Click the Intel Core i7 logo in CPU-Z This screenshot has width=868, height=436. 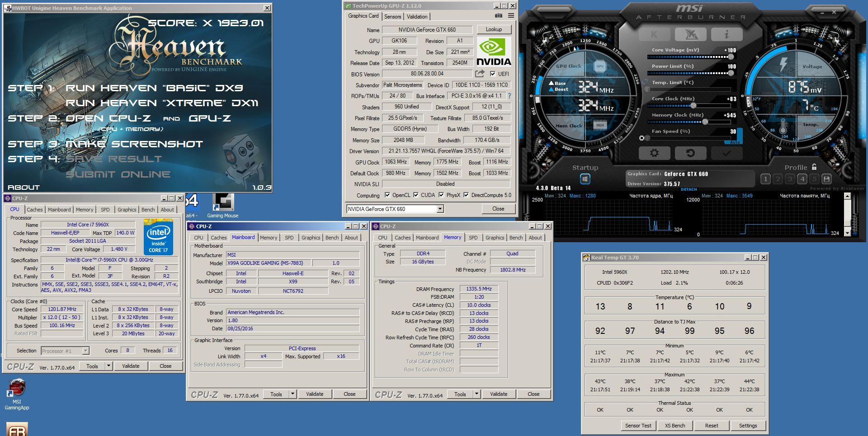[x=158, y=237]
